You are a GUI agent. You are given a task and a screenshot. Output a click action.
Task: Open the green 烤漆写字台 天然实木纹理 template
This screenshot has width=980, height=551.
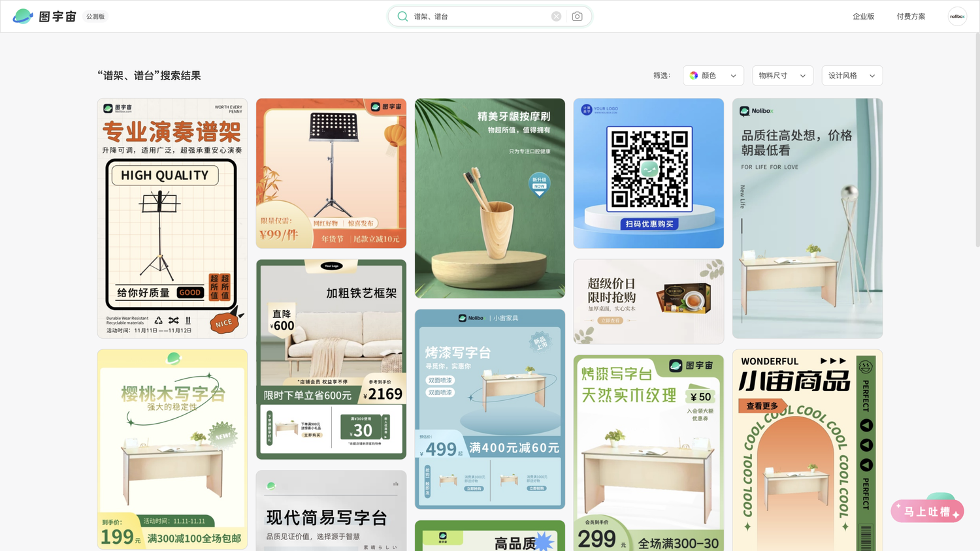point(649,453)
